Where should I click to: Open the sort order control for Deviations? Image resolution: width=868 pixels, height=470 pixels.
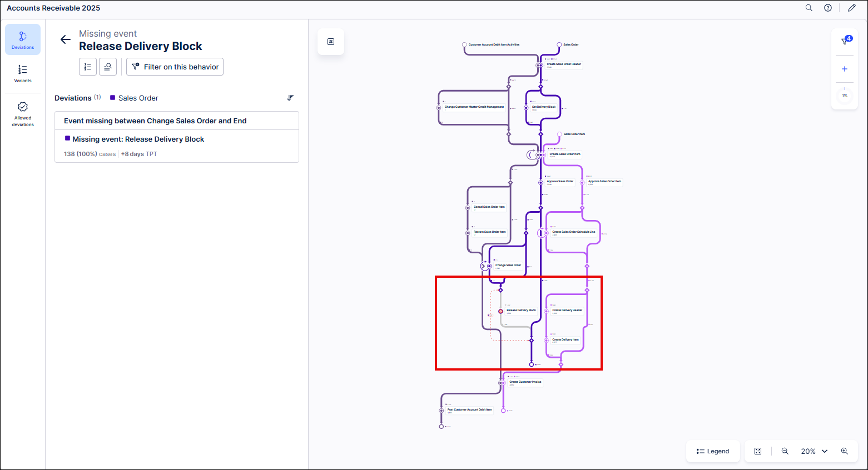(290, 98)
